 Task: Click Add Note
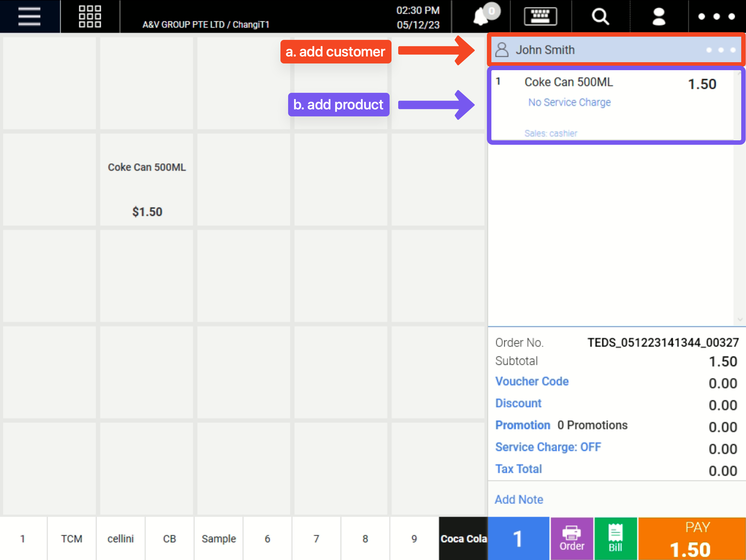[519, 499]
